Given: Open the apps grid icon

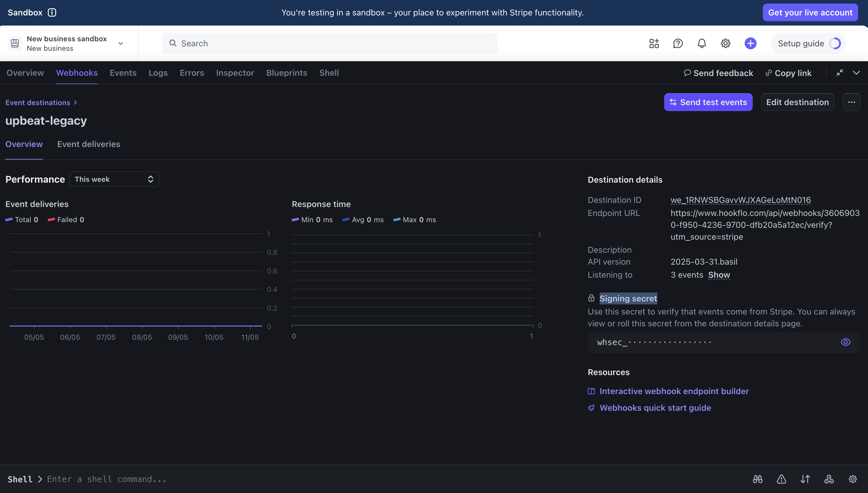Looking at the screenshot, I should pyautogui.click(x=654, y=43).
